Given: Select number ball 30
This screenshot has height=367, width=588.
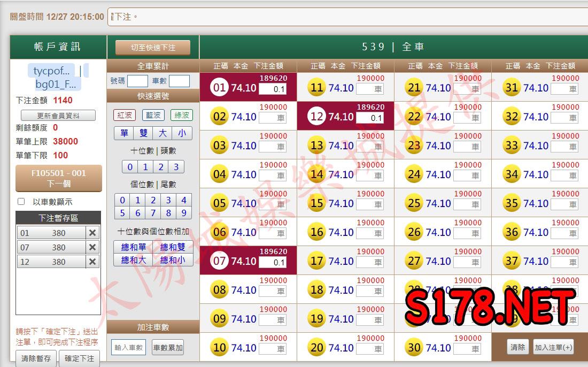Looking at the screenshot, I should tap(414, 348).
